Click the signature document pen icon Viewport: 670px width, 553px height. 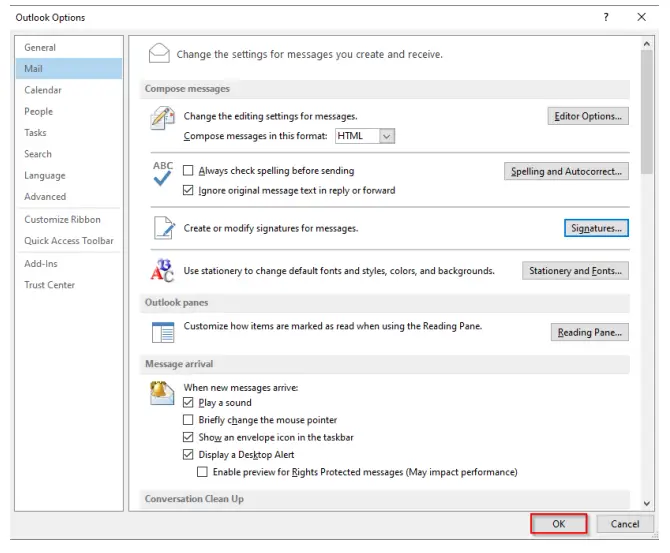click(x=164, y=228)
